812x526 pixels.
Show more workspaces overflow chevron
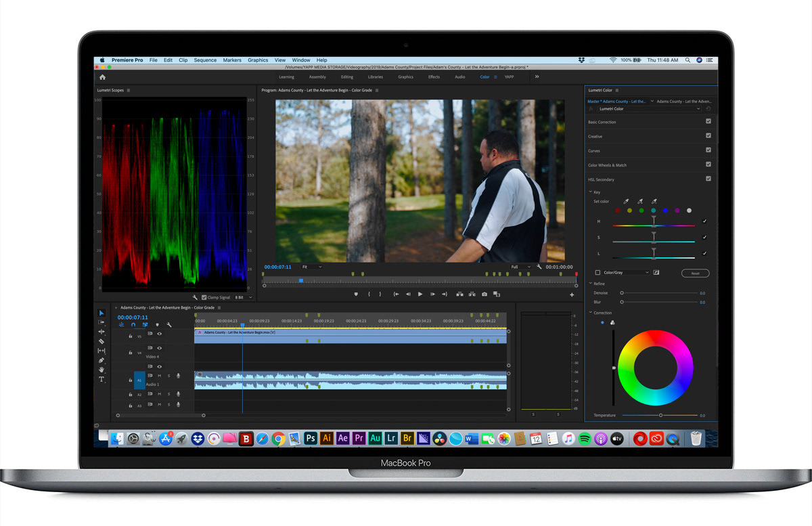point(537,77)
